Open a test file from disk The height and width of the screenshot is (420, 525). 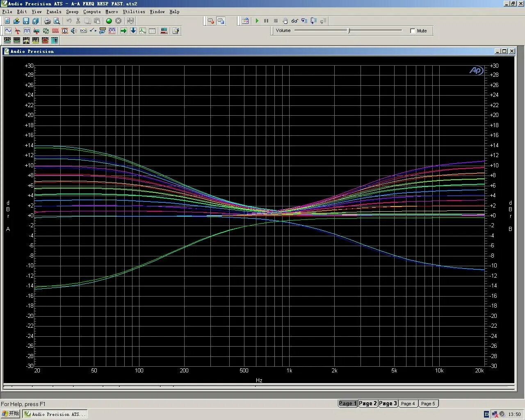point(16,21)
